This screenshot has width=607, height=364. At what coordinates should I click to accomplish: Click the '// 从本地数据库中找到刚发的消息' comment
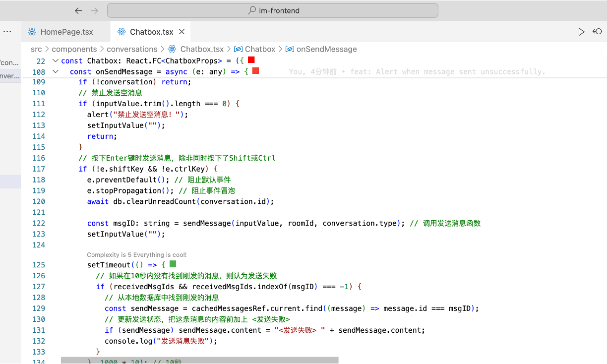click(162, 298)
